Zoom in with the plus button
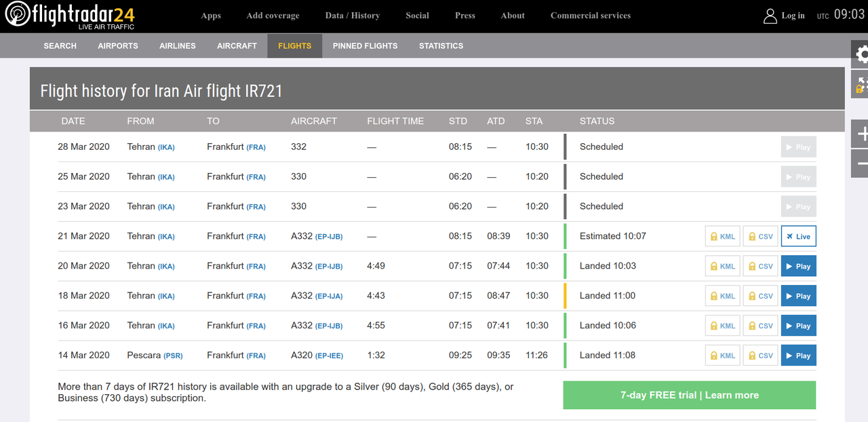 click(x=861, y=134)
